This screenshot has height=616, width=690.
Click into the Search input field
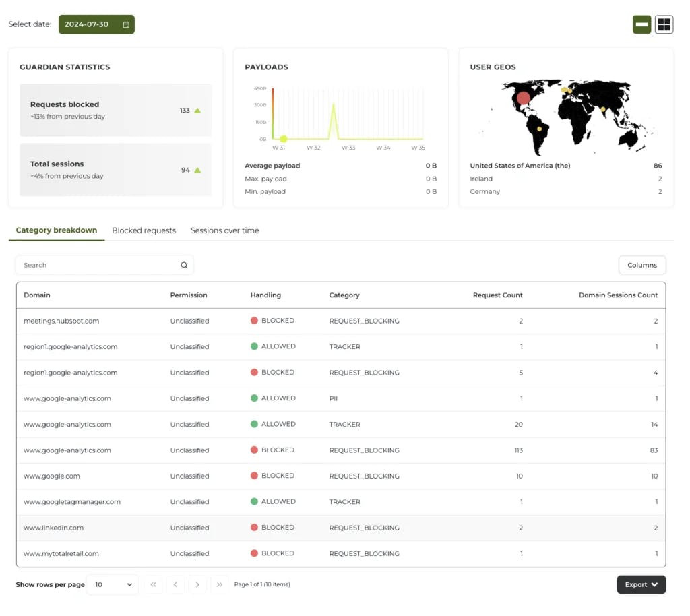click(x=98, y=266)
